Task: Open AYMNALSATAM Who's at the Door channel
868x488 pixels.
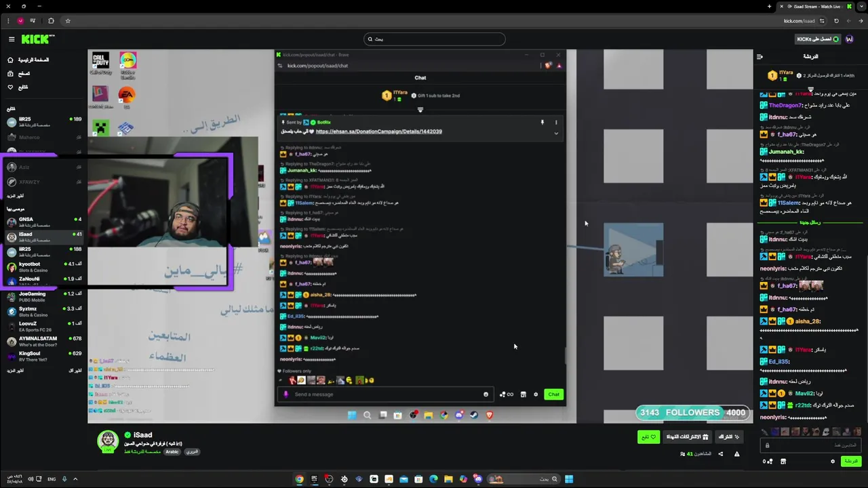Action: point(44,341)
